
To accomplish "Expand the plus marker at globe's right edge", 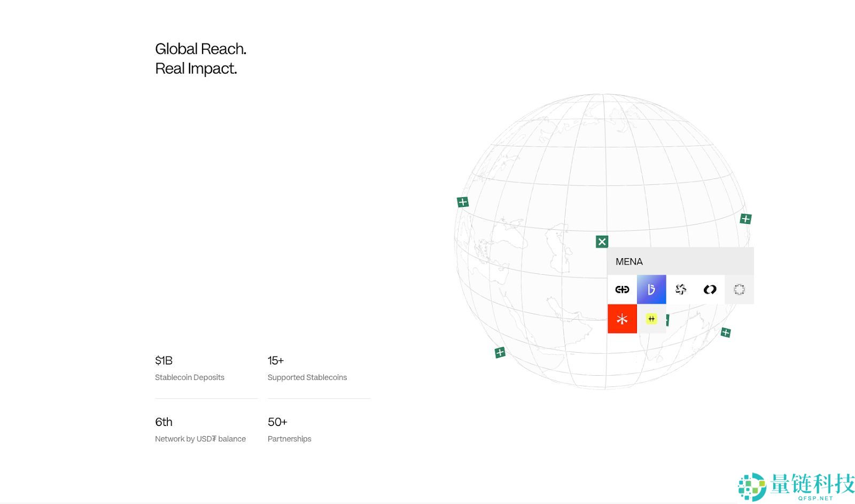I will pyautogui.click(x=745, y=219).
